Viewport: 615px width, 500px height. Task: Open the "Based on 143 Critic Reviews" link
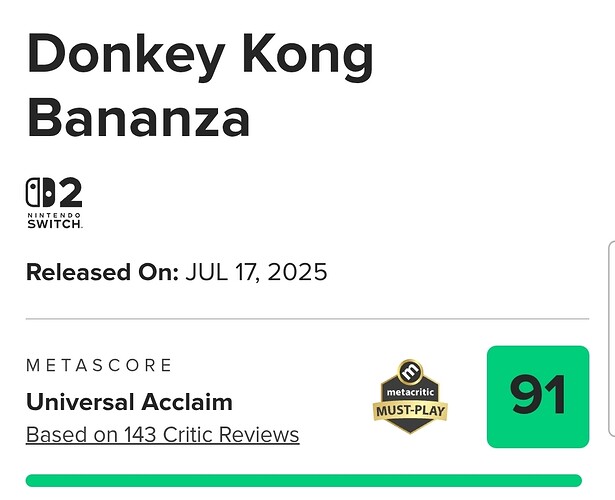click(162, 435)
